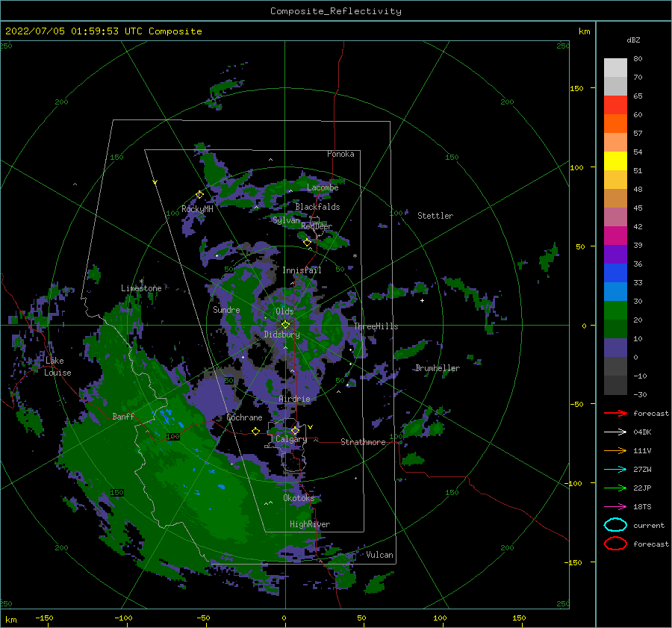The width and height of the screenshot is (672, 628).
Task: Click the yellow diamond marker south of RedDeer
Action: (308, 243)
